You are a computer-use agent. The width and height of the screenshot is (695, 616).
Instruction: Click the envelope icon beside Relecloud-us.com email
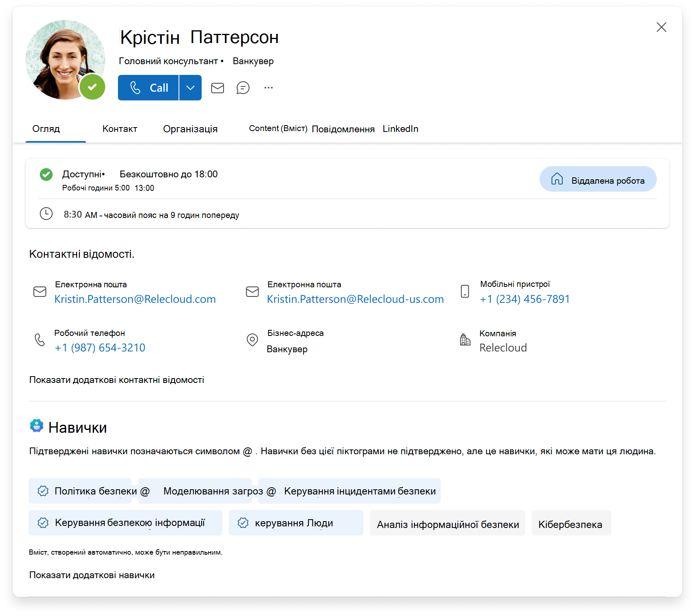pos(252,292)
